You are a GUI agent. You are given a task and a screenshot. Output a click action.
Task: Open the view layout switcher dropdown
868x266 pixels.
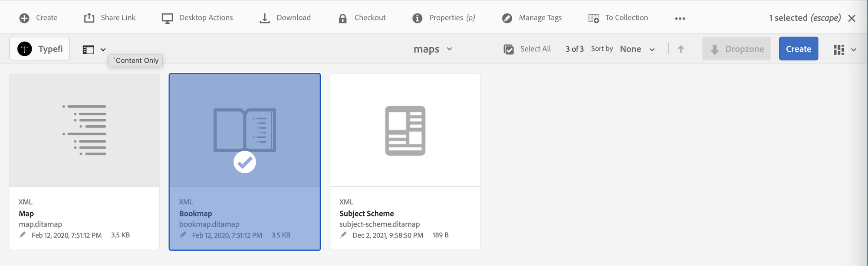pos(843,49)
